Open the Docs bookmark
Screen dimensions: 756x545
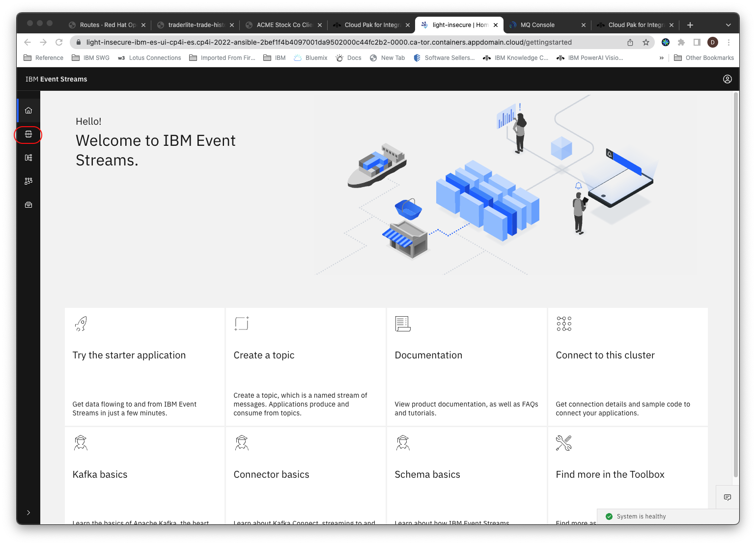pyautogui.click(x=349, y=58)
